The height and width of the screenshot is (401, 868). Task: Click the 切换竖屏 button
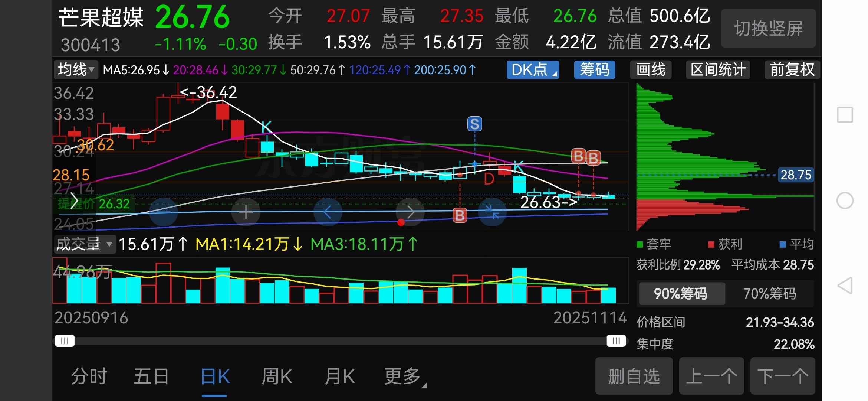point(768,29)
